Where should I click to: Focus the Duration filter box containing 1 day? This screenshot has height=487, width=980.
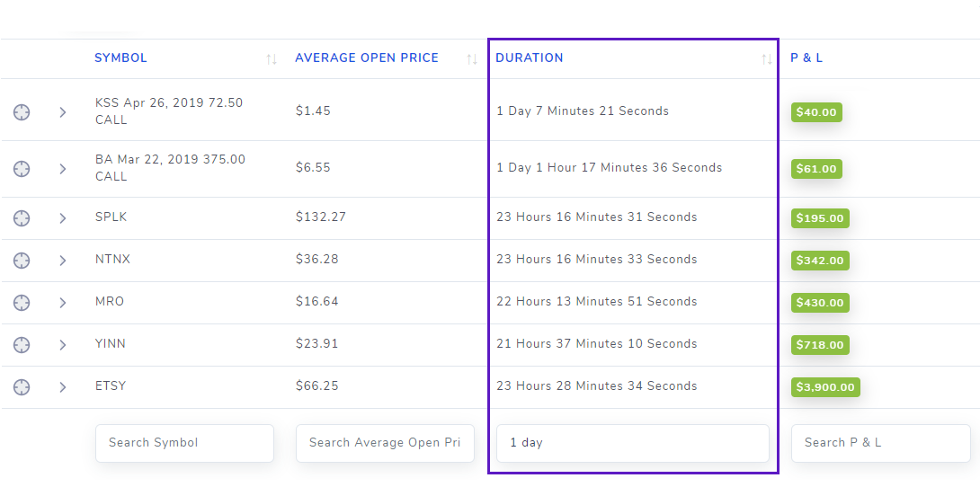click(632, 443)
